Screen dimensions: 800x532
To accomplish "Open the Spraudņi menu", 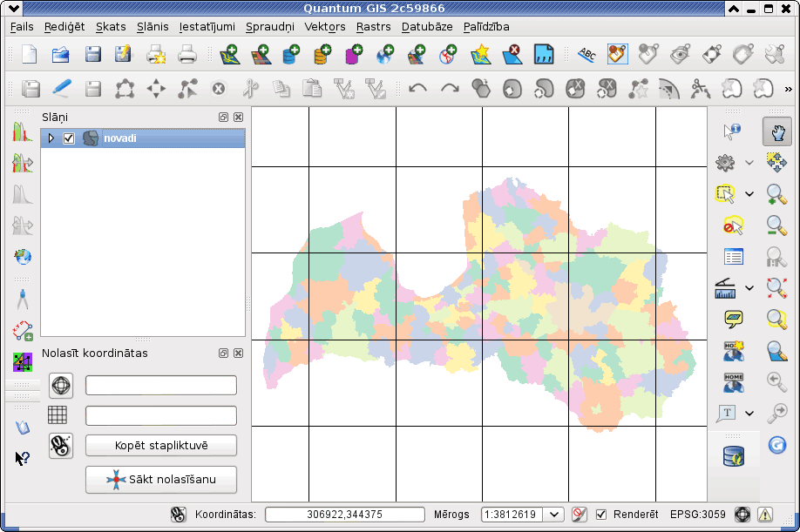I will pyautogui.click(x=270, y=26).
